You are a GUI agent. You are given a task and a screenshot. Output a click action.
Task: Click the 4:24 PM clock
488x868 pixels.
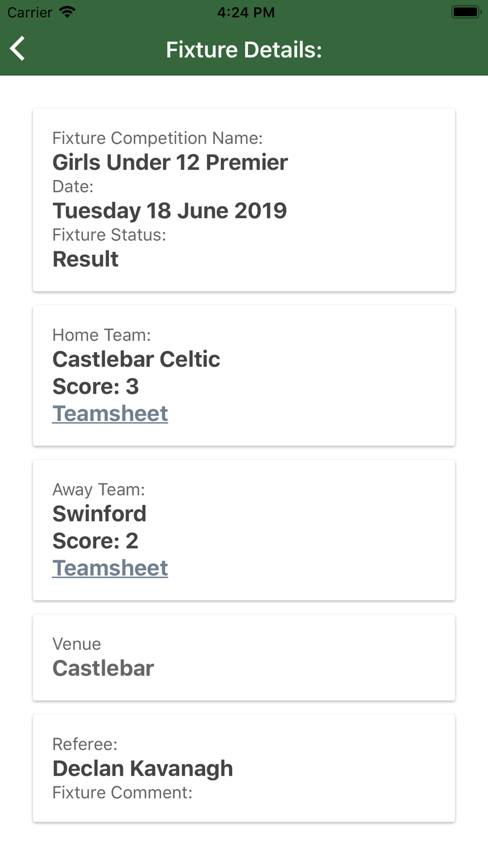pos(246,12)
